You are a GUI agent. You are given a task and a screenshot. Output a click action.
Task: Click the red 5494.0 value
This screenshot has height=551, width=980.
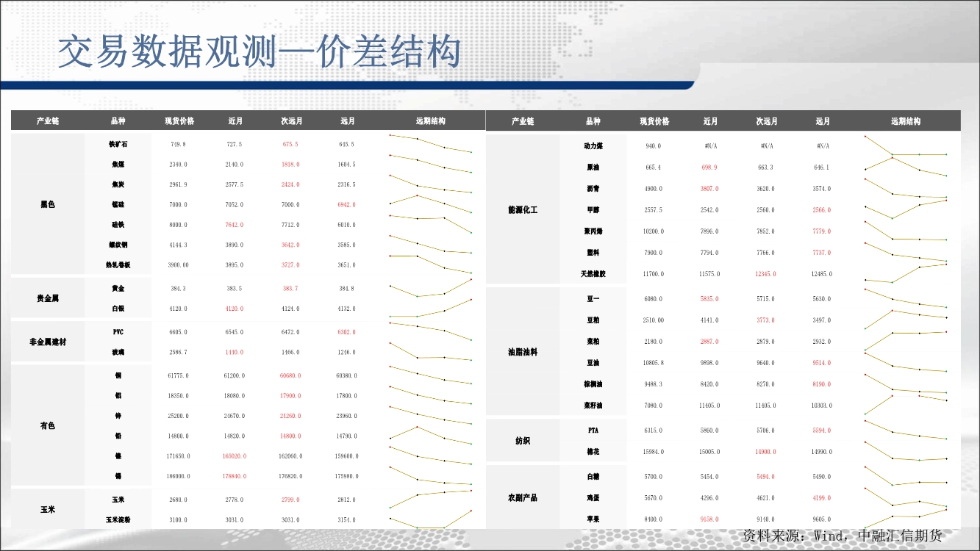765,477
